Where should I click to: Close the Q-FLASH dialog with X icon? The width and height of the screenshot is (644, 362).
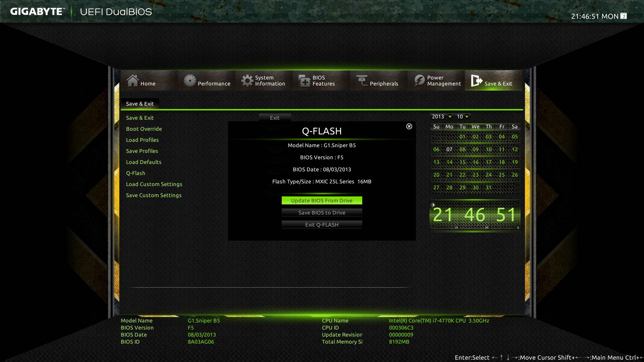coord(409,126)
